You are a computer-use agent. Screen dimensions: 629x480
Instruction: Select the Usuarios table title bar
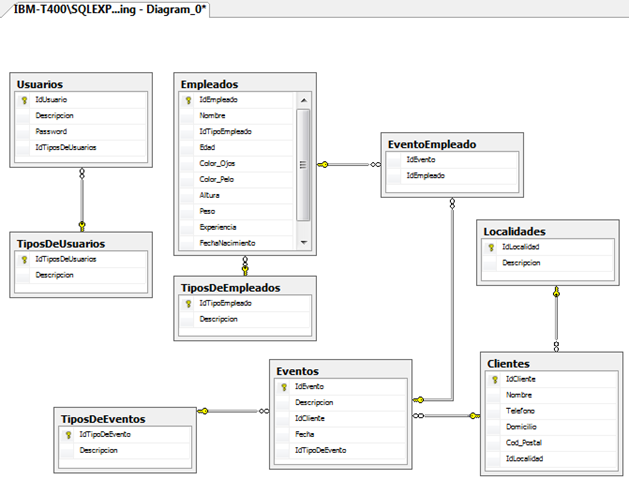81,84
